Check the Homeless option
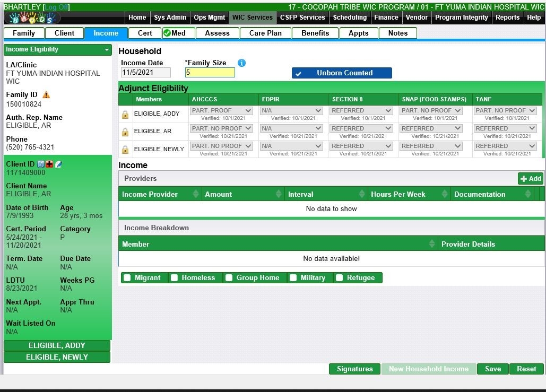Viewport: 546px width, 392px height. (174, 278)
